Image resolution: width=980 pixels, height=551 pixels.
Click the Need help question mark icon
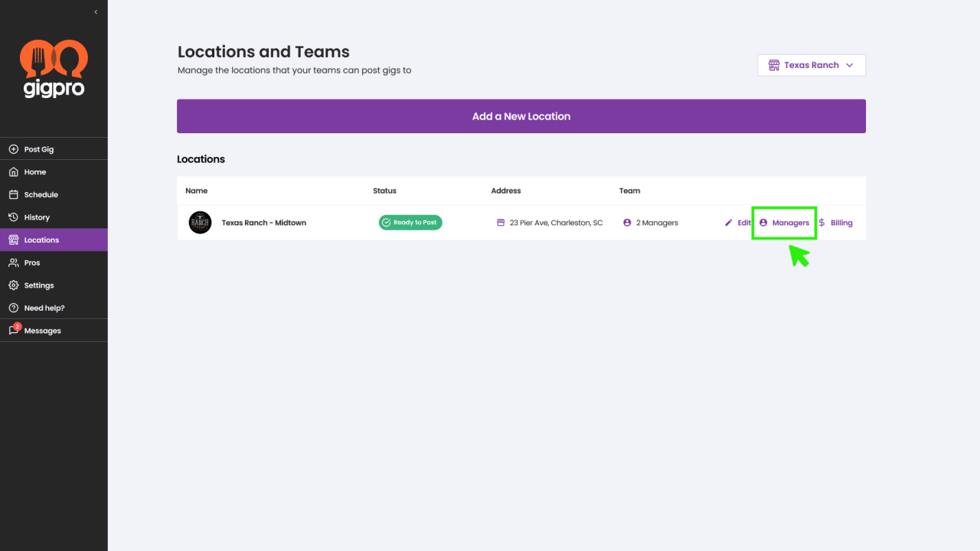14,308
